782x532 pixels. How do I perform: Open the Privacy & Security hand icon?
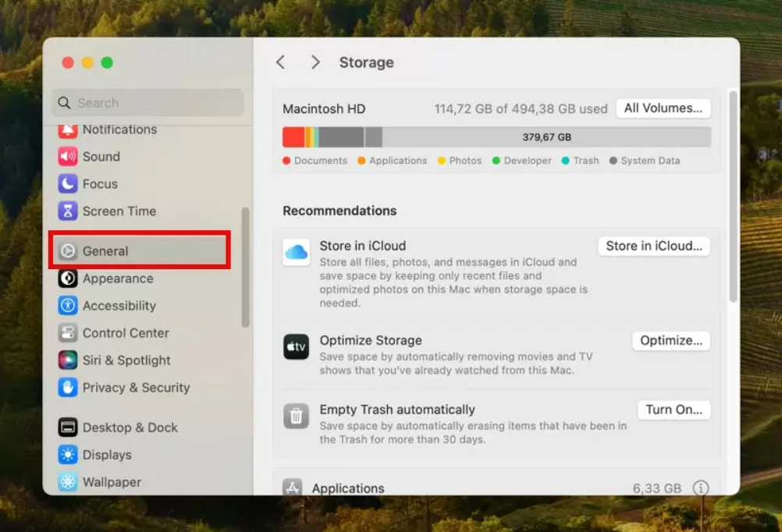click(68, 388)
